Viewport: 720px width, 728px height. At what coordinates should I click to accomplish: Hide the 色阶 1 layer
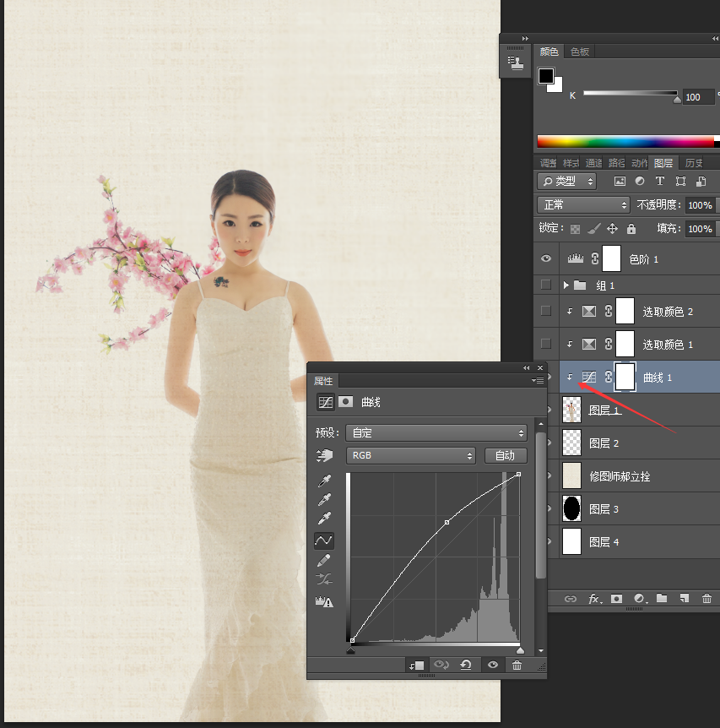546,258
